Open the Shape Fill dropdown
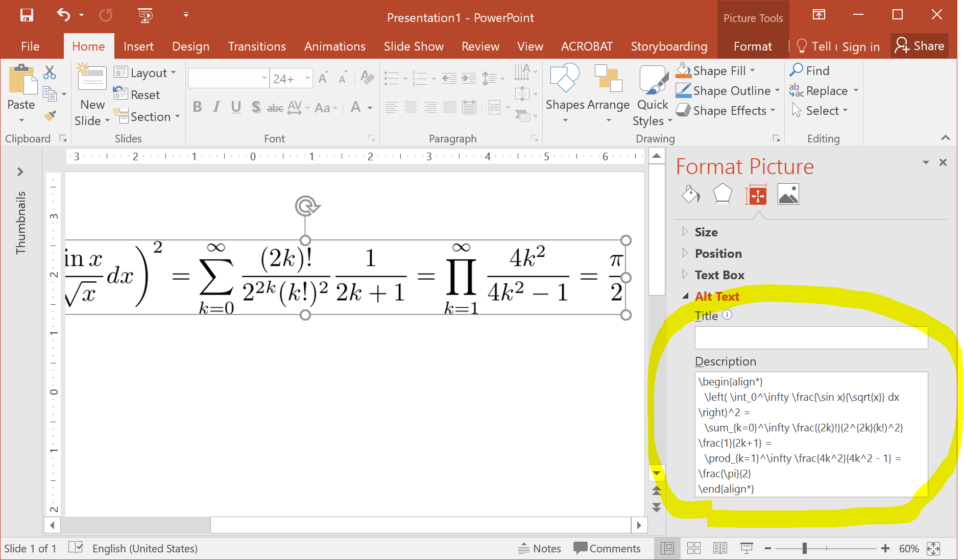Viewport: 964px width, 560px height. [752, 71]
